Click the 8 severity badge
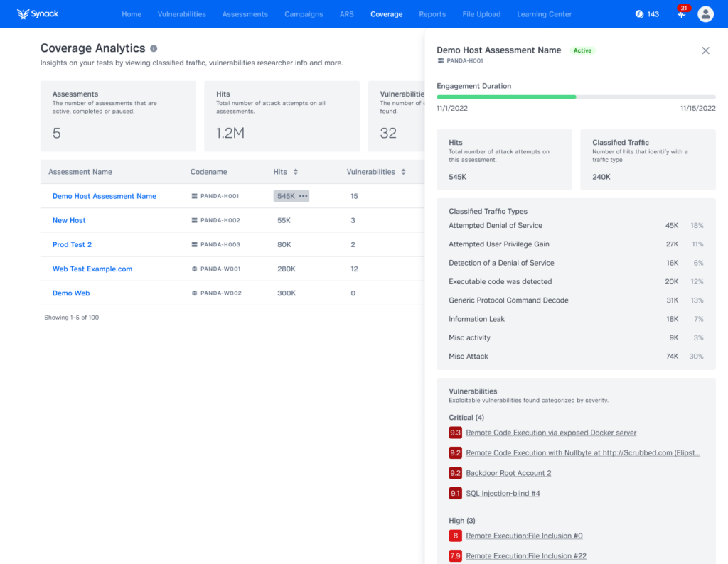Screen dimensions: 728x564 (455, 536)
